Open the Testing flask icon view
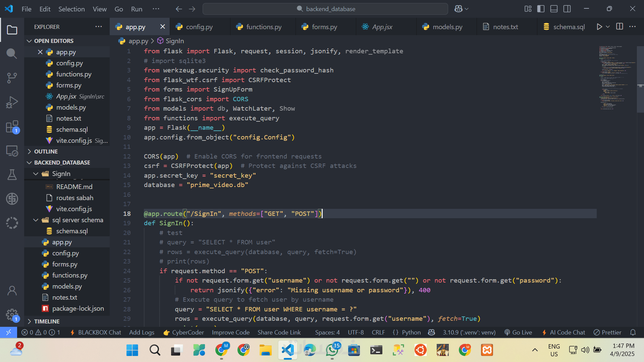 click(12, 175)
